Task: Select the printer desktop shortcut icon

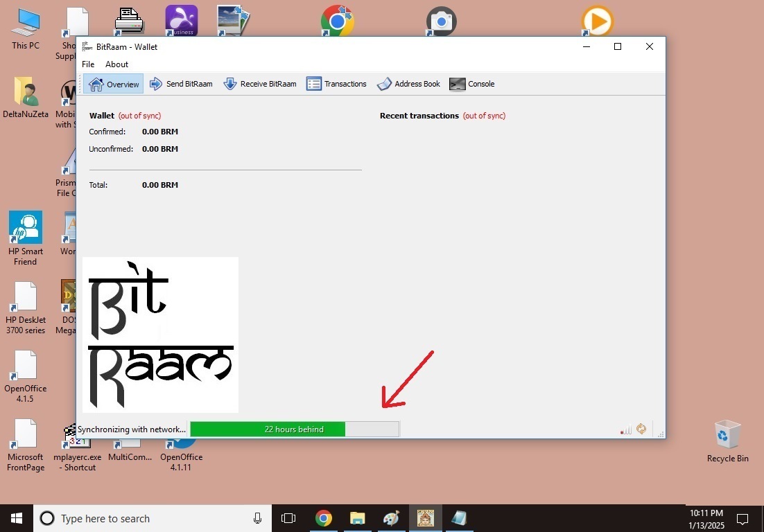Action: [129, 21]
